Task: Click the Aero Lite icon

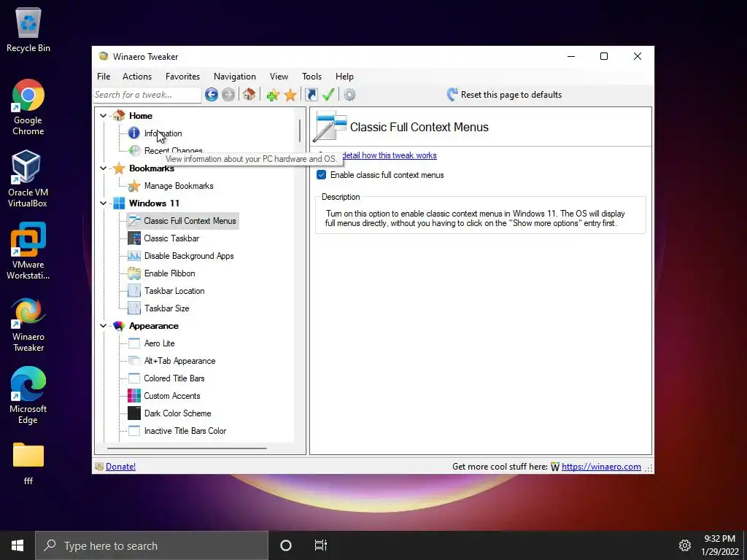Action: click(134, 343)
